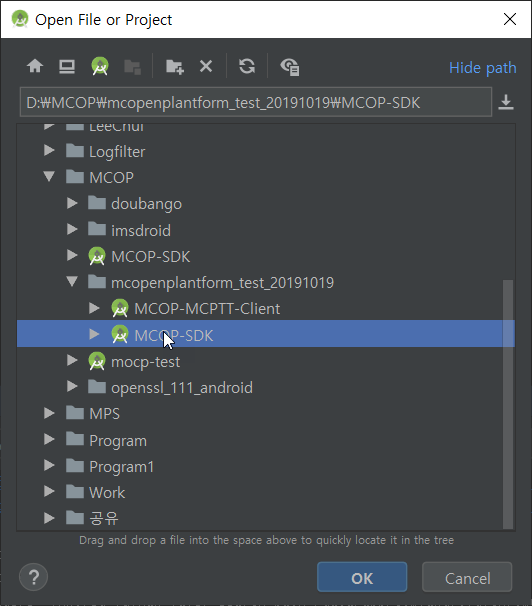Click the Android icon of selected MCOP-SDK
This screenshot has height=606, width=532.
pos(120,334)
